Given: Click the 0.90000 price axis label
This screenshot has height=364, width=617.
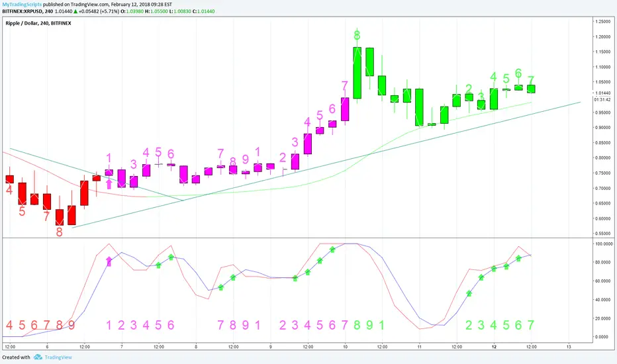Looking at the screenshot, I should [x=603, y=128].
